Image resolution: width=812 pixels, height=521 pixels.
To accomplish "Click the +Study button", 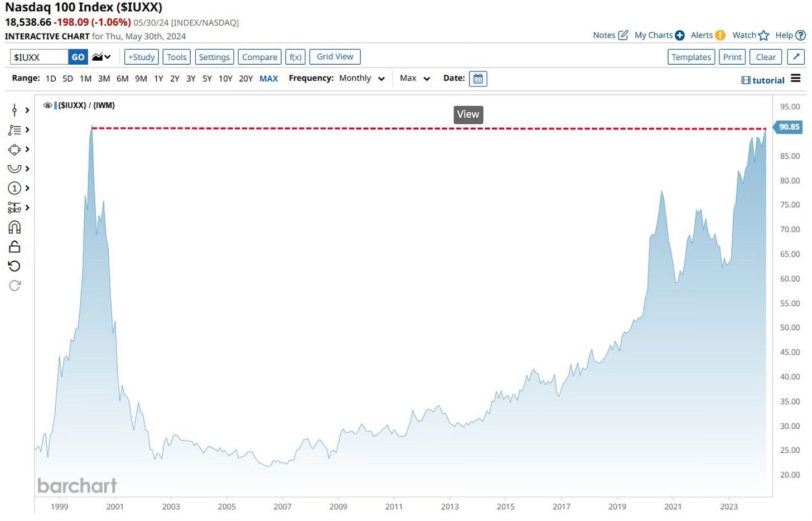I will coord(142,57).
